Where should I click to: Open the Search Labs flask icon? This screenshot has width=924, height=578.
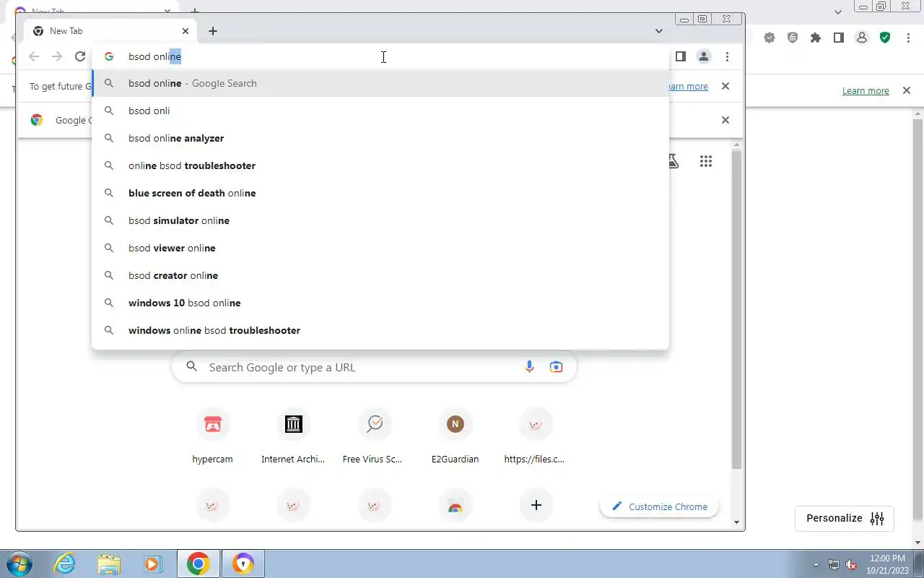673,161
